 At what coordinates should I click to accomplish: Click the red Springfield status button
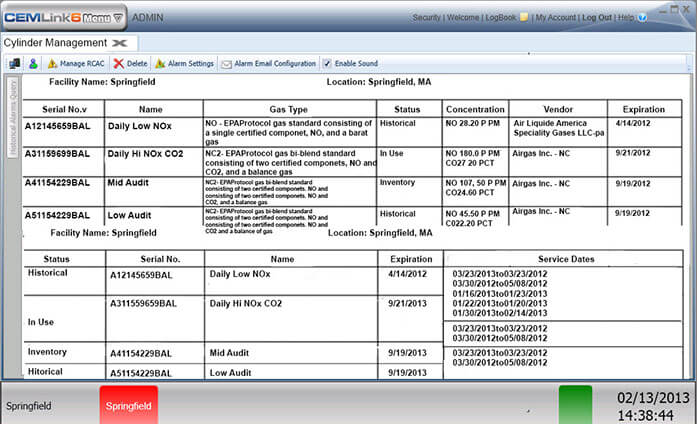128,404
